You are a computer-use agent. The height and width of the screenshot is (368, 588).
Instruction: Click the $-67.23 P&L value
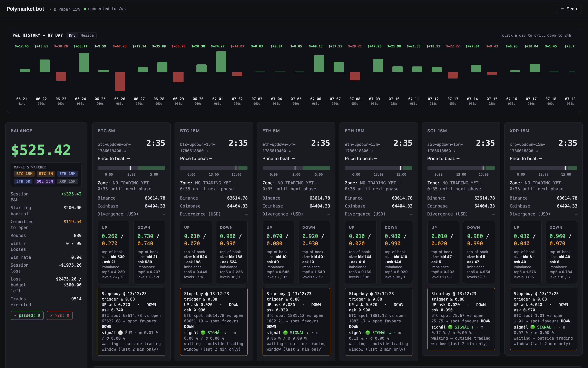[x=120, y=46]
